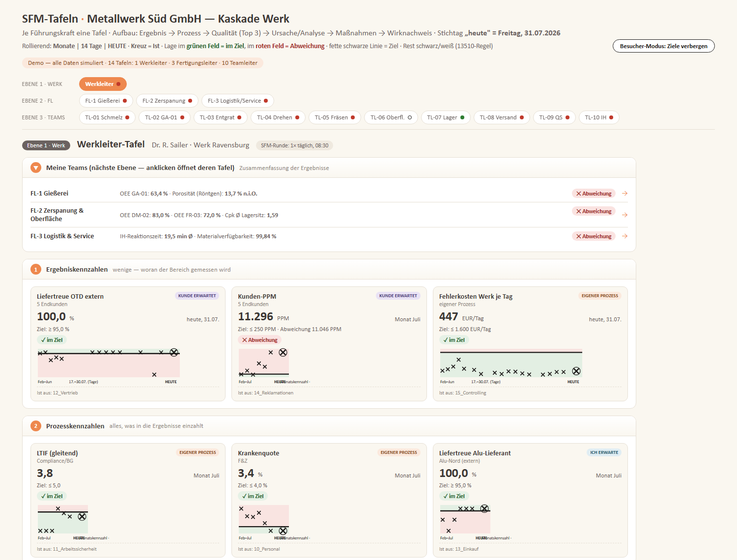Click the Kunden-PPM Abweichung status badge

(x=259, y=340)
